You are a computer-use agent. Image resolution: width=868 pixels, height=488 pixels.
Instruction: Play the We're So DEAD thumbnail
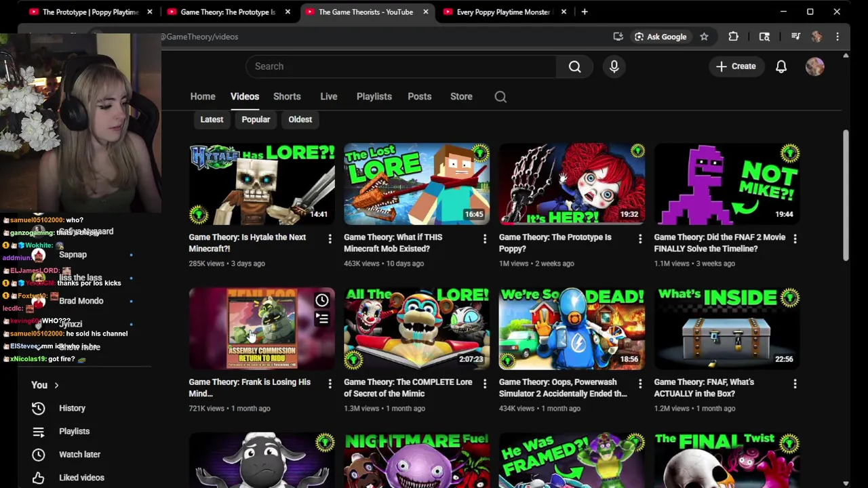572,329
